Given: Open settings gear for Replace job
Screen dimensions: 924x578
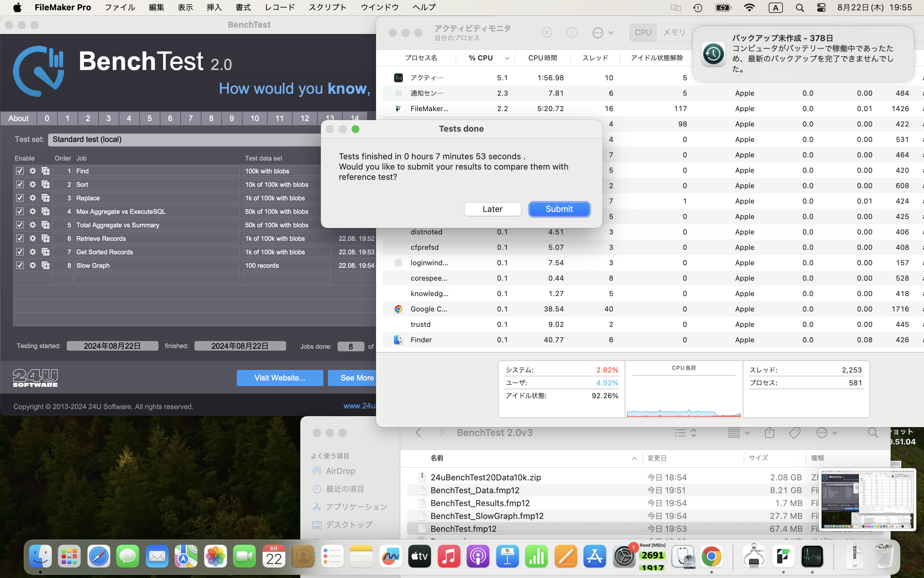Looking at the screenshot, I should pos(33,197).
